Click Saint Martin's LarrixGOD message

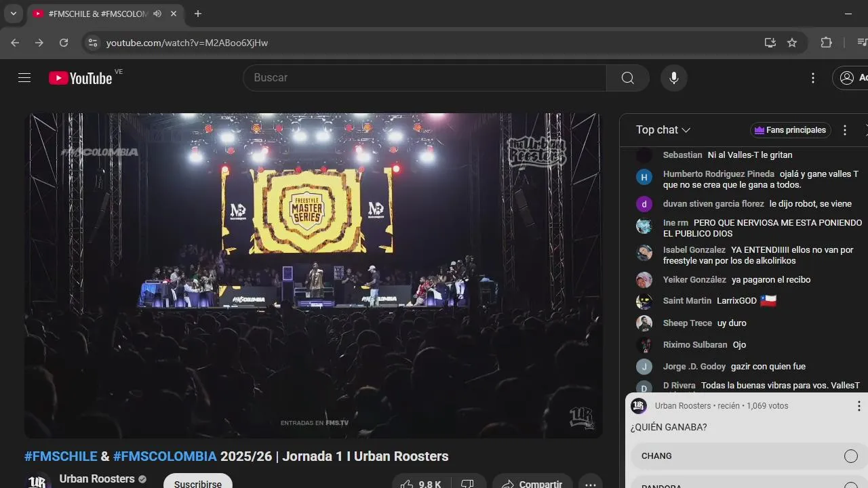click(x=747, y=301)
